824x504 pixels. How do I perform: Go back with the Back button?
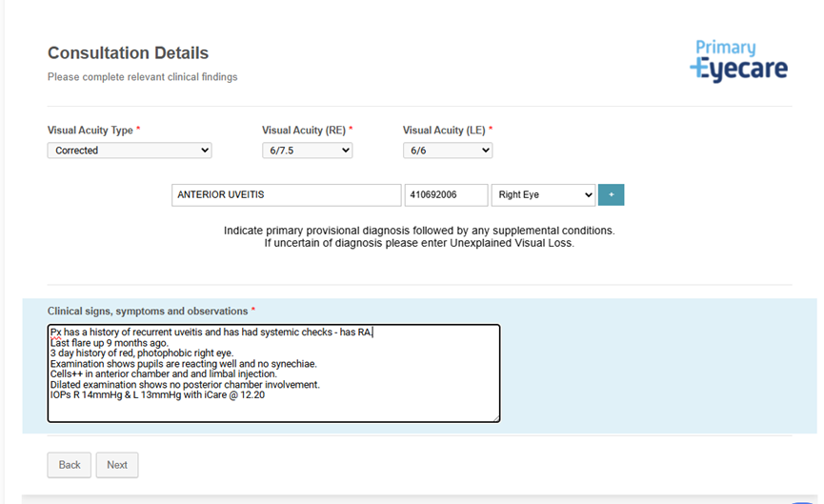70,465
